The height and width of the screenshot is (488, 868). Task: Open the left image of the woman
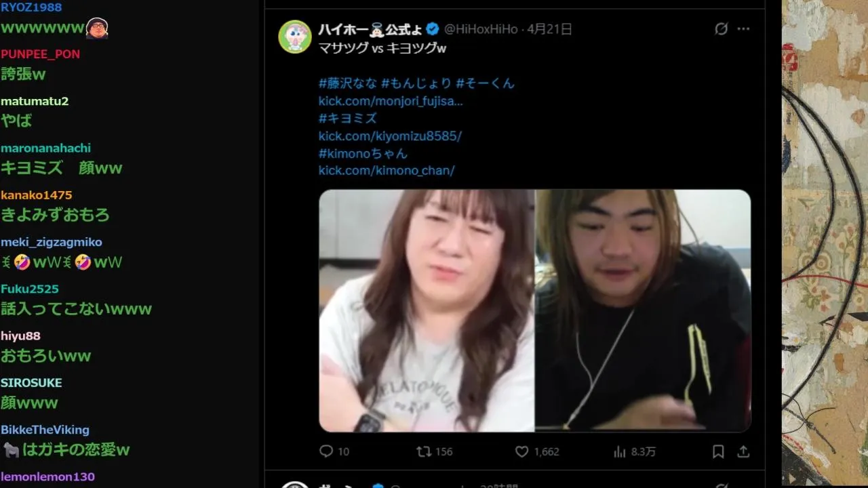(427, 310)
